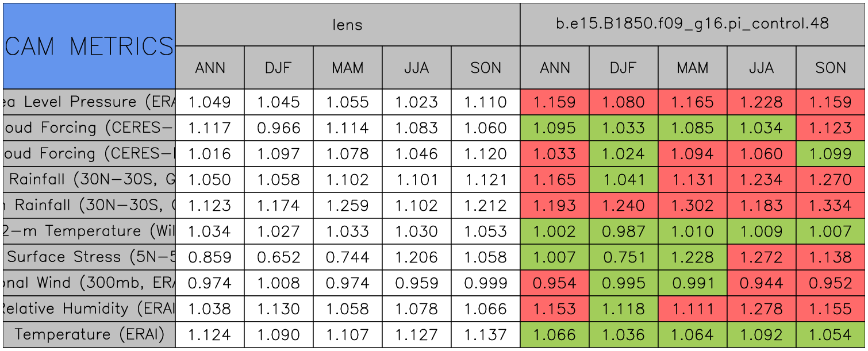Select the "lens" group header
The height and width of the screenshot is (351, 868).
click(x=348, y=25)
